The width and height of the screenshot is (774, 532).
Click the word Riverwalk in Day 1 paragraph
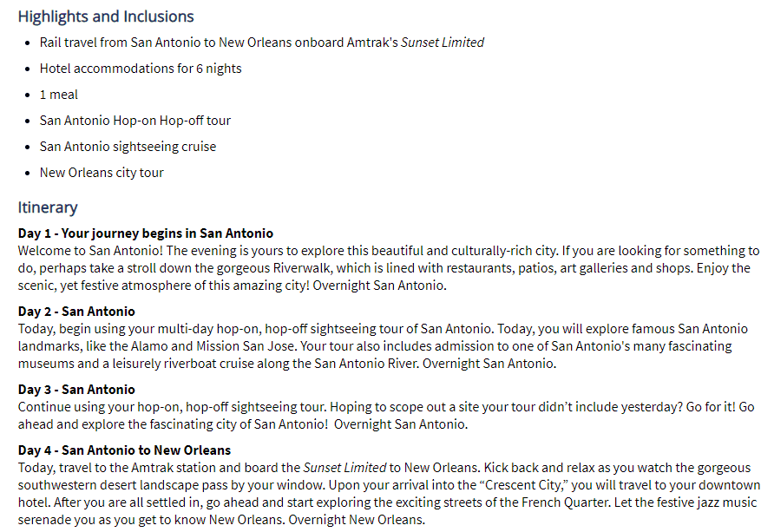[301, 268]
